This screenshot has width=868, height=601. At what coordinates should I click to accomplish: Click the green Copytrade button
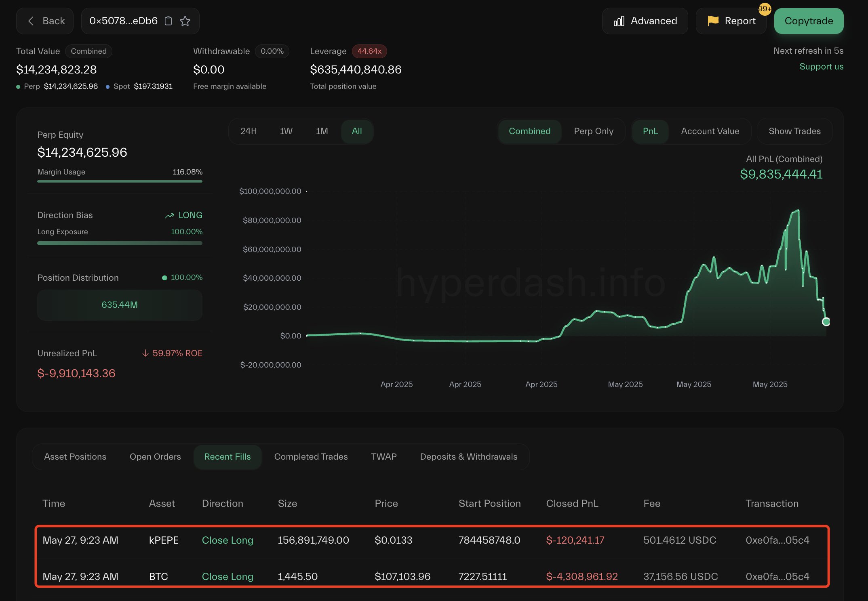[x=809, y=21]
